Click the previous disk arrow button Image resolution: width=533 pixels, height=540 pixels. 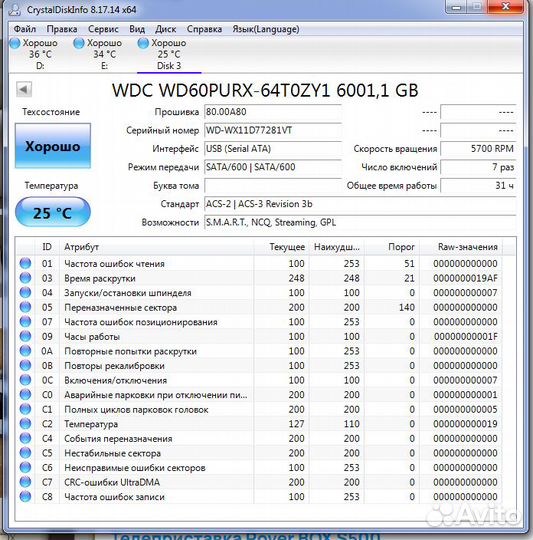tap(24, 90)
